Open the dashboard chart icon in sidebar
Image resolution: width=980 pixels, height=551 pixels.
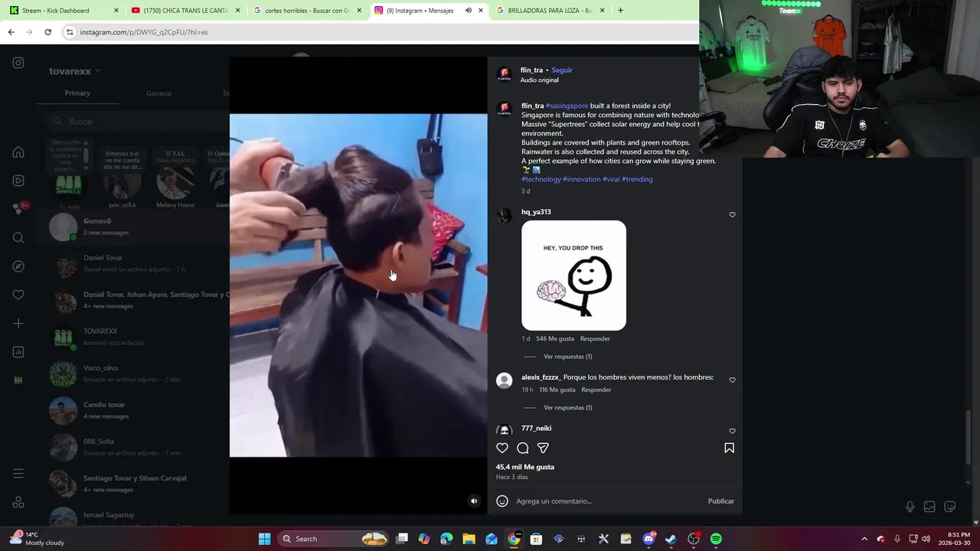[18, 352]
